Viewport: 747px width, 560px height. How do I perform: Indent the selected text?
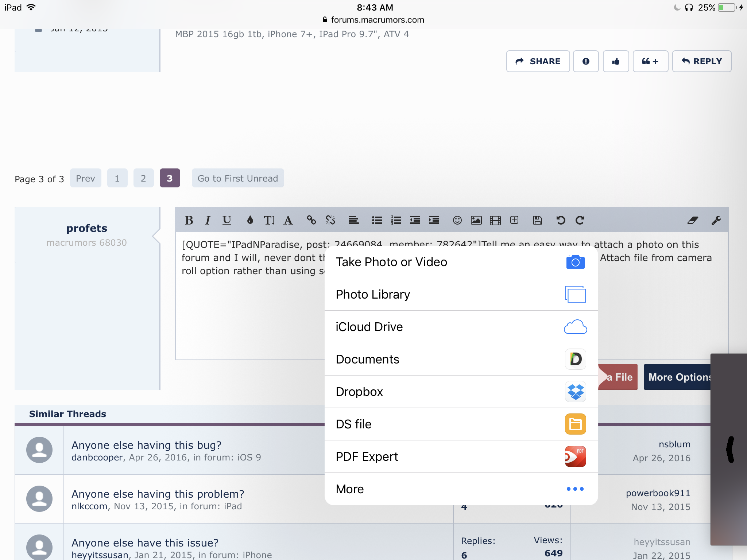[x=434, y=220]
